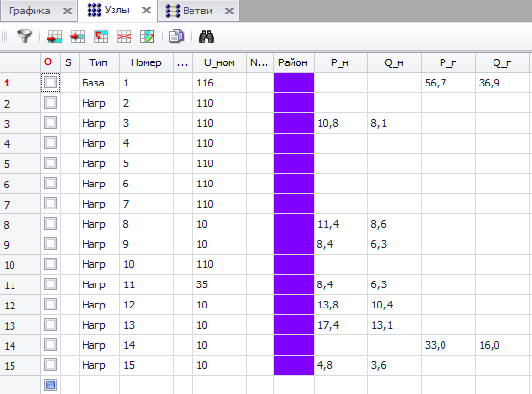Click the O column header
Screen dimensions: 532x394
pyautogui.click(x=50, y=62)
